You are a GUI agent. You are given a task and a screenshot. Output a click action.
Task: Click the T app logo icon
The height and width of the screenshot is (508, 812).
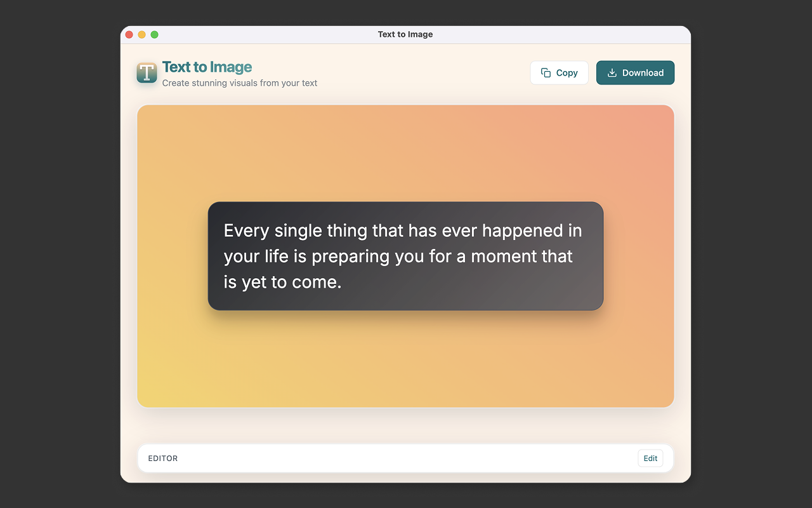click(x=147, y=72)
